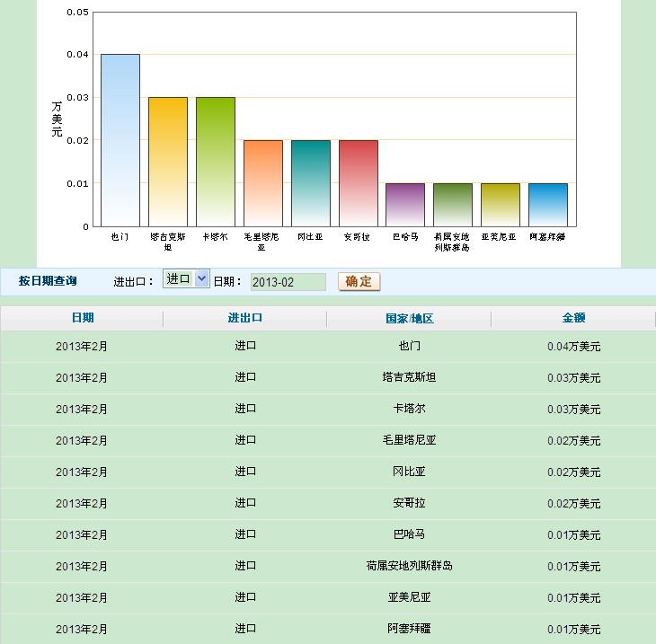Click the 按日期查询 label
Viewport: 656px width, 644px height.
tap(48, 281)
